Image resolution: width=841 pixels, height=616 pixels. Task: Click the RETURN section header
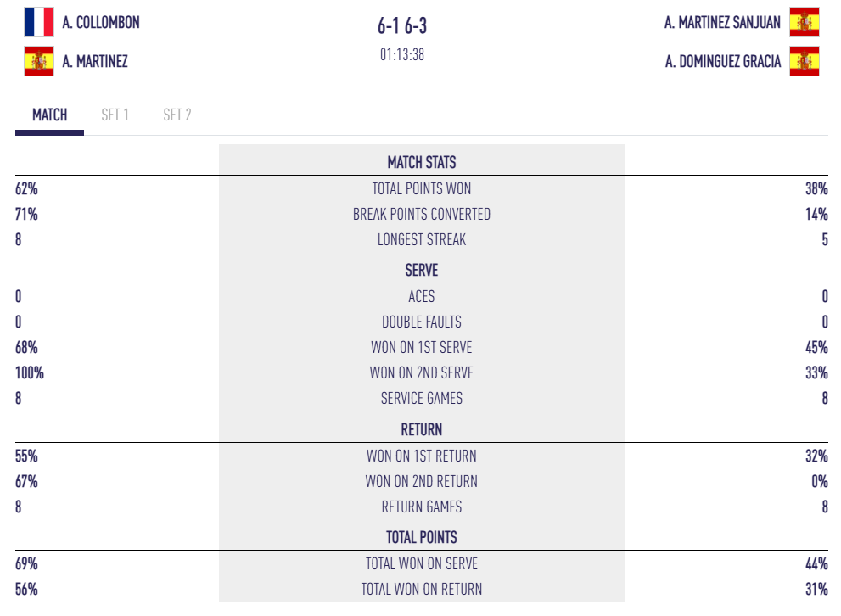[422, 429]
